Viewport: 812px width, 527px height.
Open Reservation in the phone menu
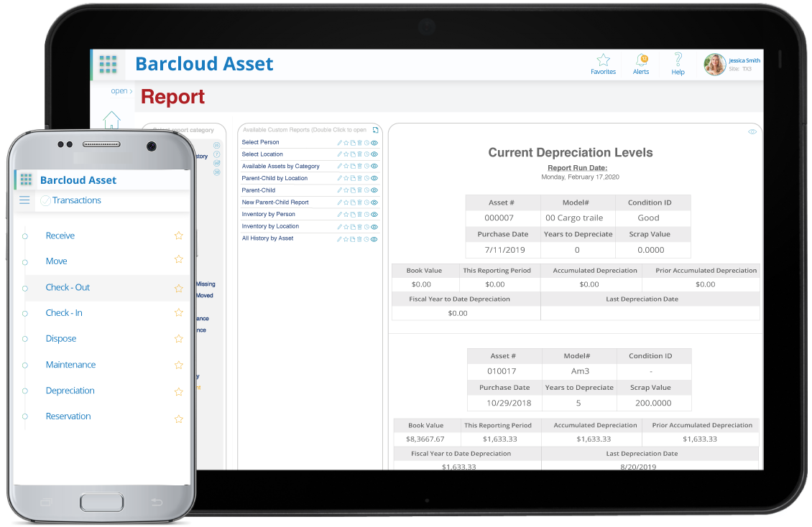pyautogui.click(x=68, y=416)
